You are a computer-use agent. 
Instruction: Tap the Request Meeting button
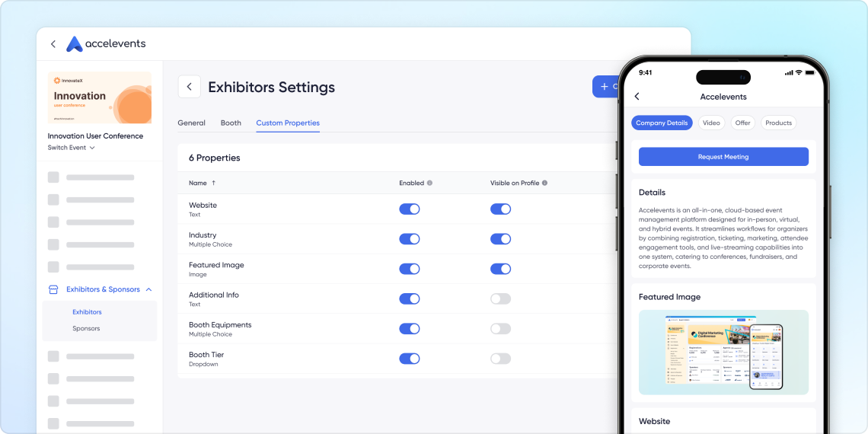(723, 157)
